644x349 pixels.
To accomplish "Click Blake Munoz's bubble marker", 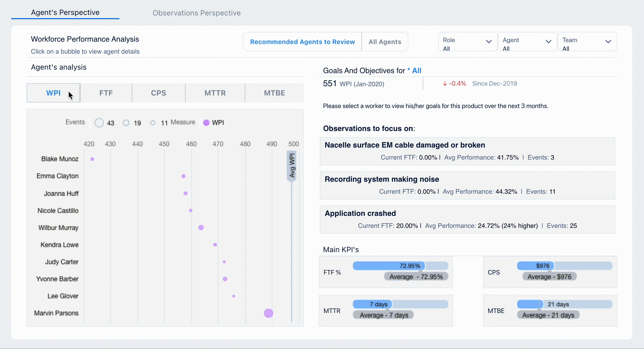I will point(92,159).
